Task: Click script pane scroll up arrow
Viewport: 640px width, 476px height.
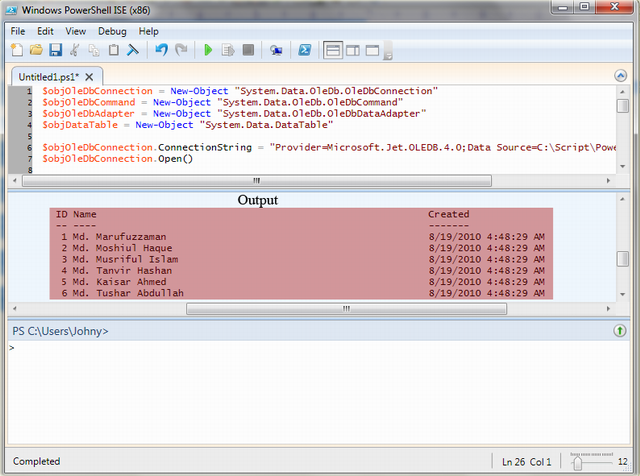Action: click(622, 92)
